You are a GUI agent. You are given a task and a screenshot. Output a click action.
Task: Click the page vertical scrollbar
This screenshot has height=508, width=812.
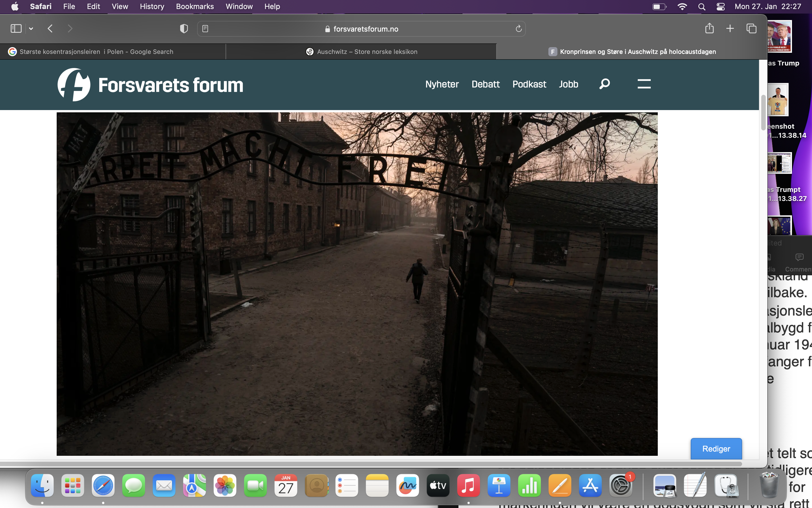(x=763, y=113)
